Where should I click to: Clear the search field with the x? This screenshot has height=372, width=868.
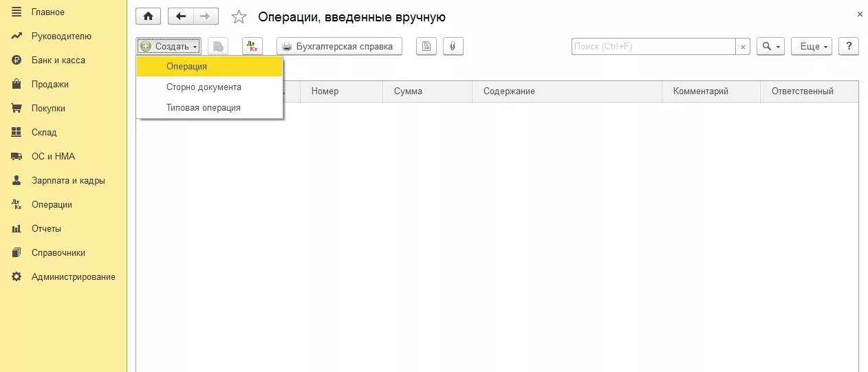743,46
